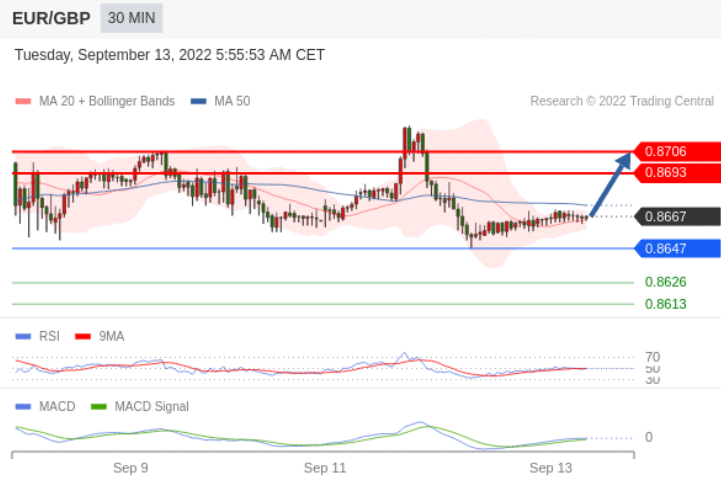Image resolution: width=721 pixels, height=481 pixels.
Task: Select the 0.8706 resistance price tag
Action: [677, 151]
